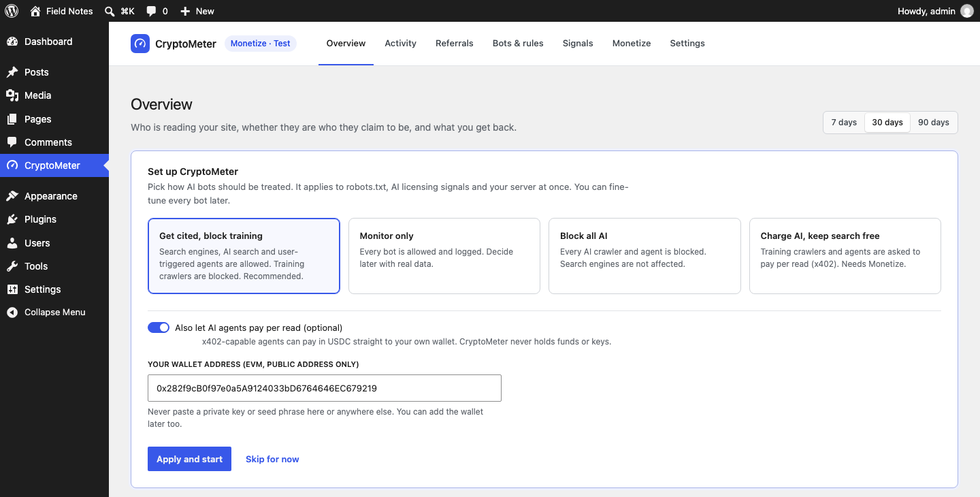The width and height of the screenshot is (980, 497).
Task: Select 'Charge AI, keep search free' card
Action: 845,256
